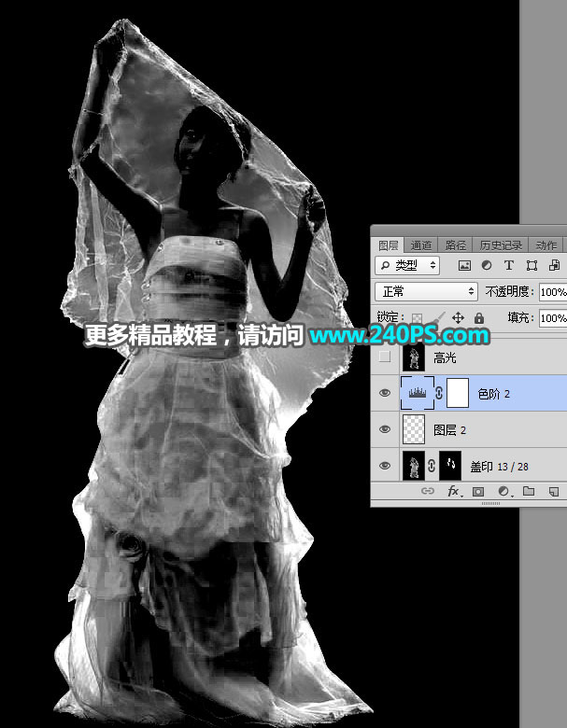567x728 pixels.
Task: Select the layer named 色阶 2
Action: coord(493,394)
